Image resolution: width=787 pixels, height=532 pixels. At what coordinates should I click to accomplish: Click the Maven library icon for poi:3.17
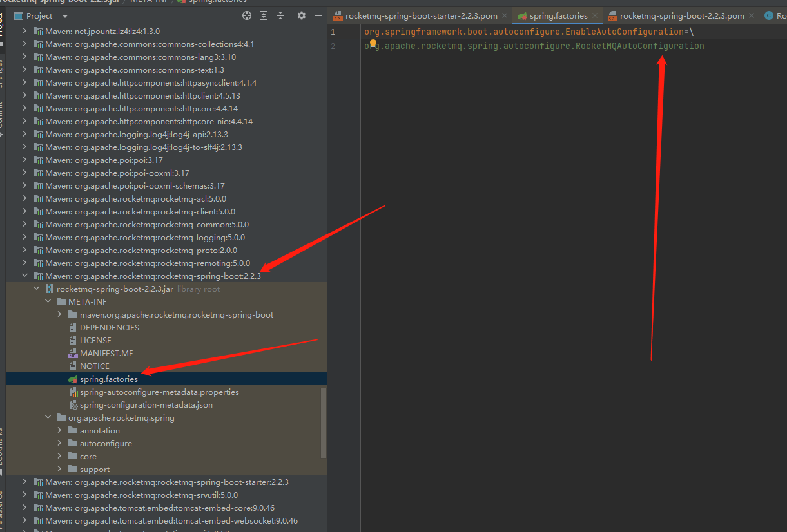pyautogui.click(x=38, y=160)
